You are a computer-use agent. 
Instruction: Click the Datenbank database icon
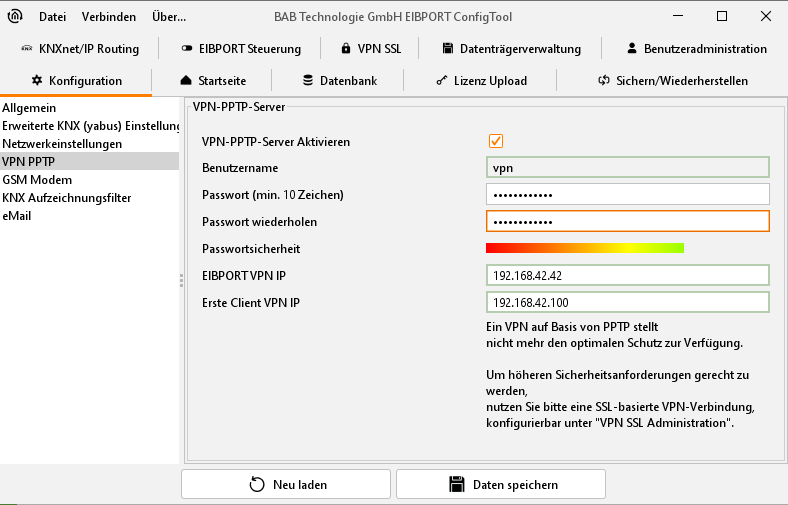pyautogui.click(x=308, y=80)
